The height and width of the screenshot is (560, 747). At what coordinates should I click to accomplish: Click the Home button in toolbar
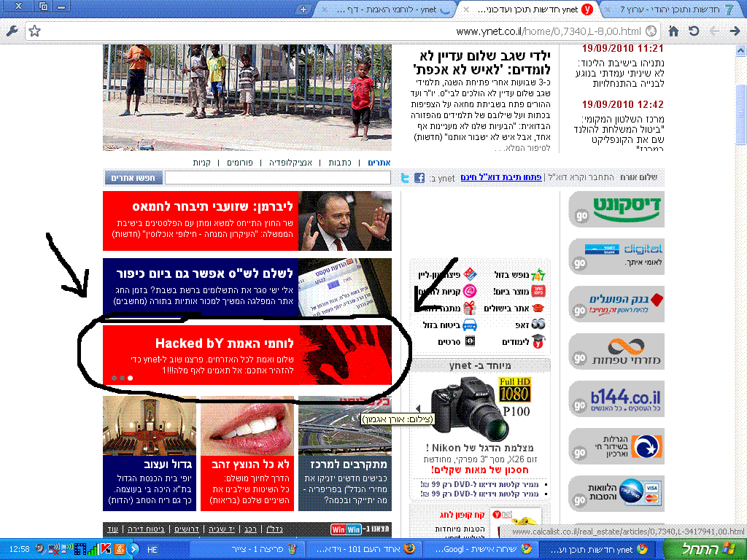point(673,31)
